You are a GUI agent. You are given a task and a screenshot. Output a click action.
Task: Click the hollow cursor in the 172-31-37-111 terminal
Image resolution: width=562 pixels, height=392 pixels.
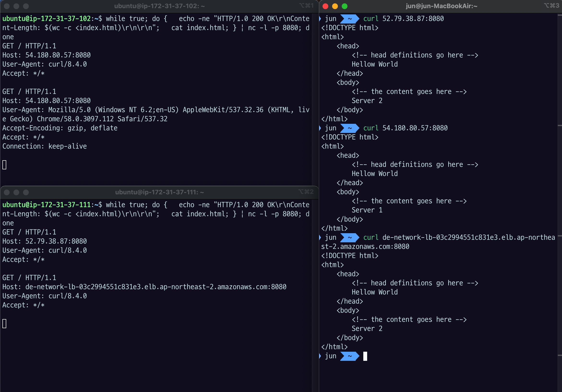pyautogui.click(x=4, y=323)
